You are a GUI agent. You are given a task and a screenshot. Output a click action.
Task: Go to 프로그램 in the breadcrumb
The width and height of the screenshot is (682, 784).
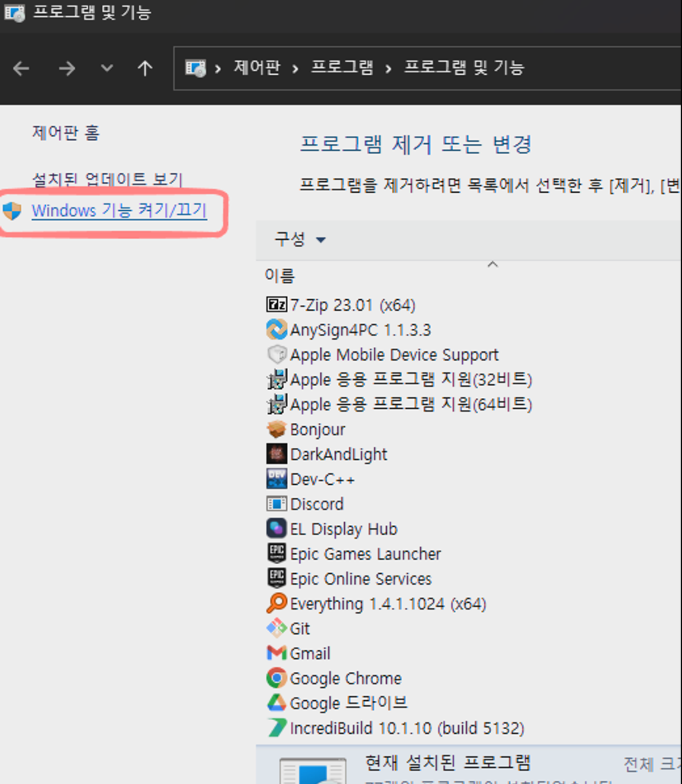pyautogui.click(x=342, y=67)
